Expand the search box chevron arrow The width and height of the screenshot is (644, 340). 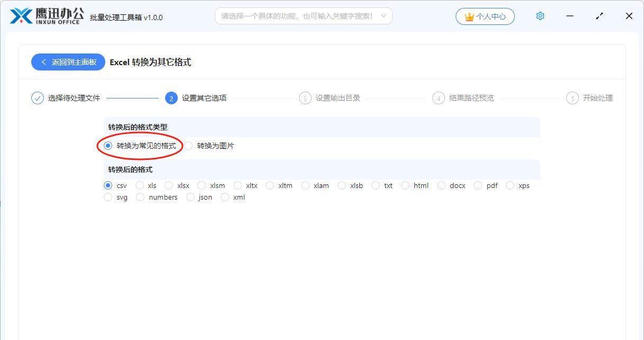pos(385,16)
